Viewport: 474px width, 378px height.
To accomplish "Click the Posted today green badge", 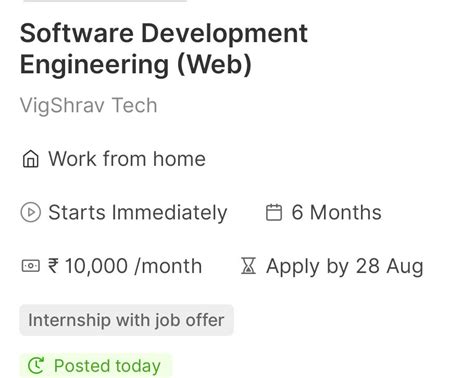I will (96, 366).
